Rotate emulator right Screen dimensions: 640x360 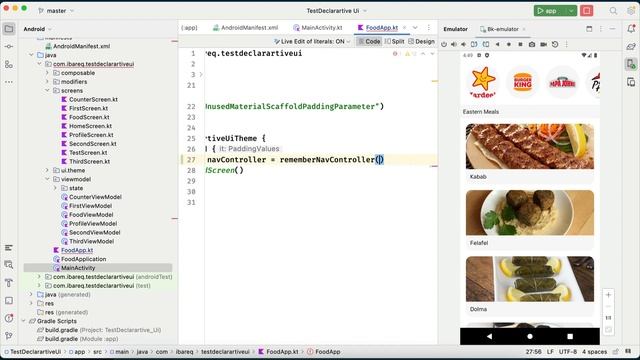coord(486,44)
